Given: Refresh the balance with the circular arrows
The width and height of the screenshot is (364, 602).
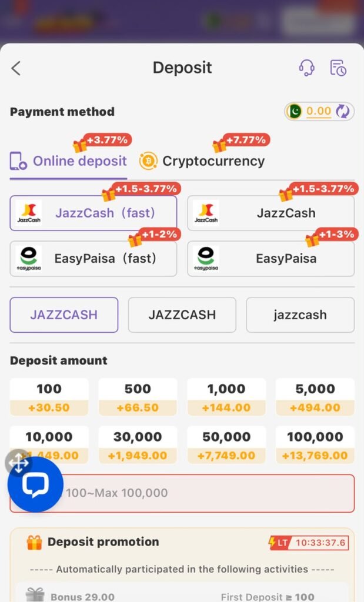Looking at the screenshot, I should (342, 111).
